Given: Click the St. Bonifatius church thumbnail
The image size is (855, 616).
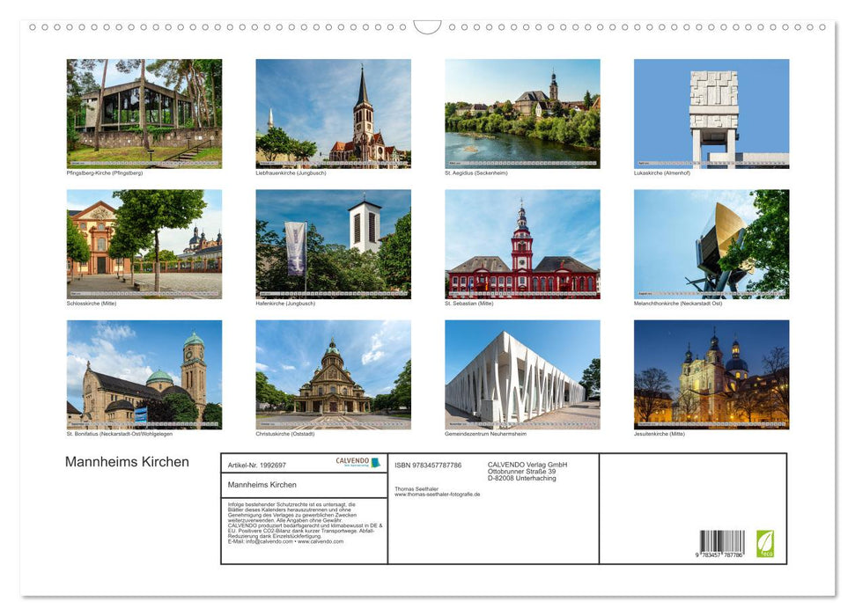Looking at the screenshot, I should coord(144,374).
